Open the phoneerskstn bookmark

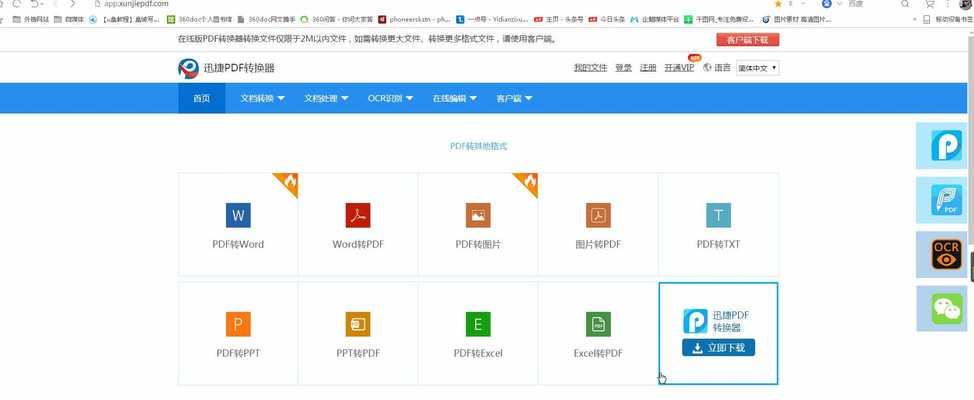click(x=414, y=19)
